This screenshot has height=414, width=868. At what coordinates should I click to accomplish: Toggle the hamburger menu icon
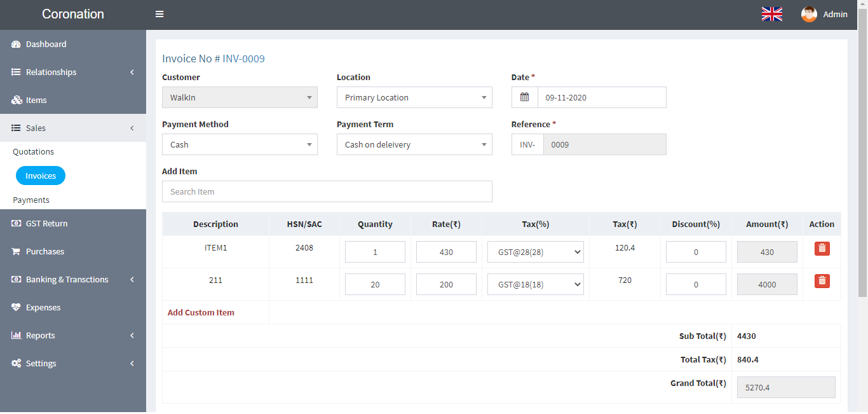click(159, 14)
